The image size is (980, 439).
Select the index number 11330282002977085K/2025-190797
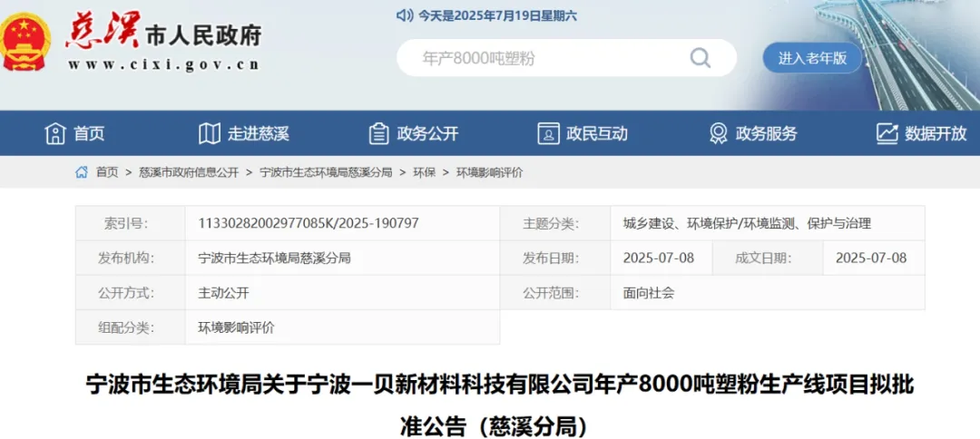click(309, 223)
